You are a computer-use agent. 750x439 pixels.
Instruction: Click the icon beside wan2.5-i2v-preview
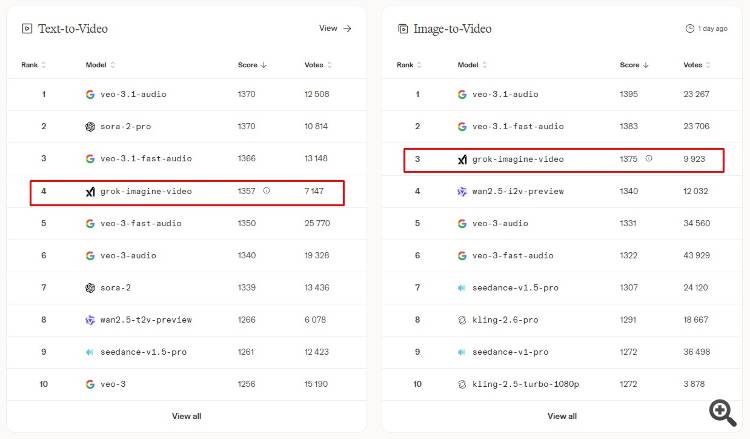[x=462, y=191]
